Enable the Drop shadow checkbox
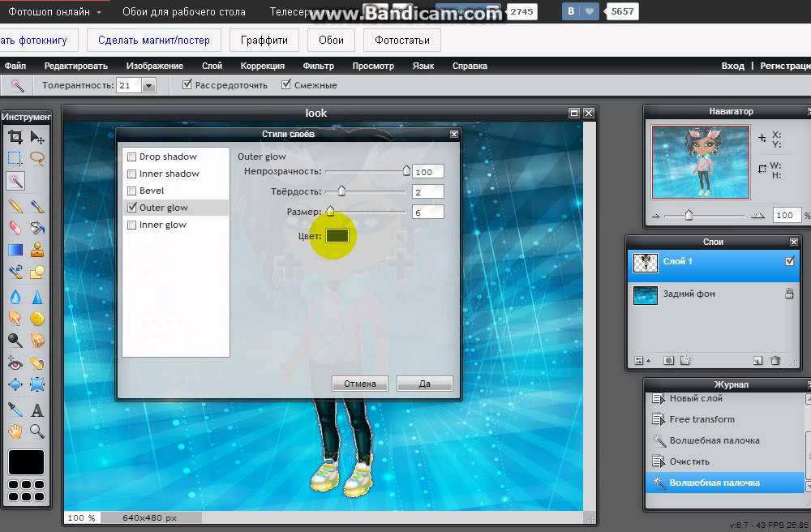This screenshot has height=532, width=811. pyautogui.click(x=131, y=157)
